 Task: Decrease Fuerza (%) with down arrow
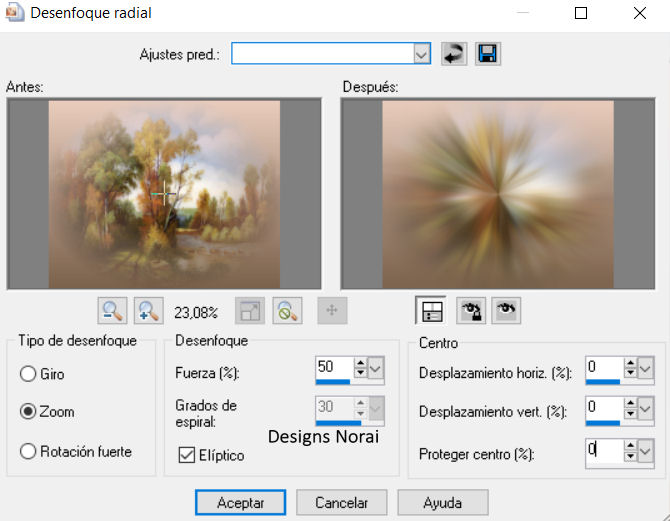click(x=361, y=373)
